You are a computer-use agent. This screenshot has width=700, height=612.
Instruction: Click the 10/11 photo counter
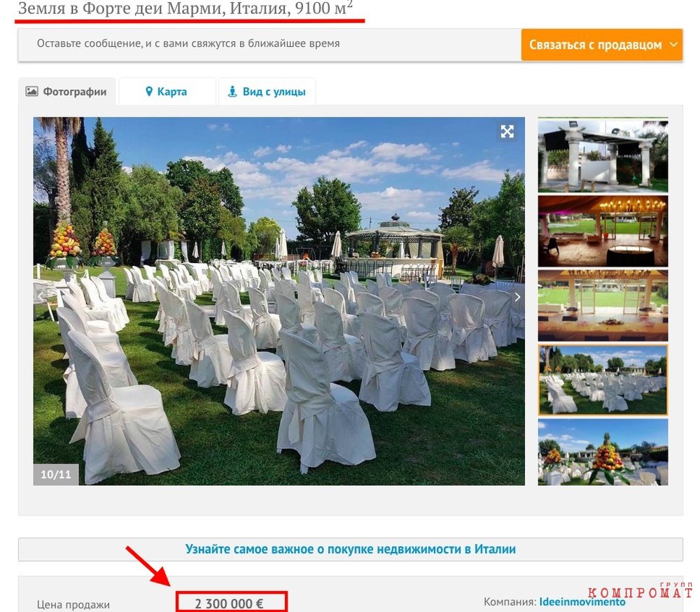(56, 474)
